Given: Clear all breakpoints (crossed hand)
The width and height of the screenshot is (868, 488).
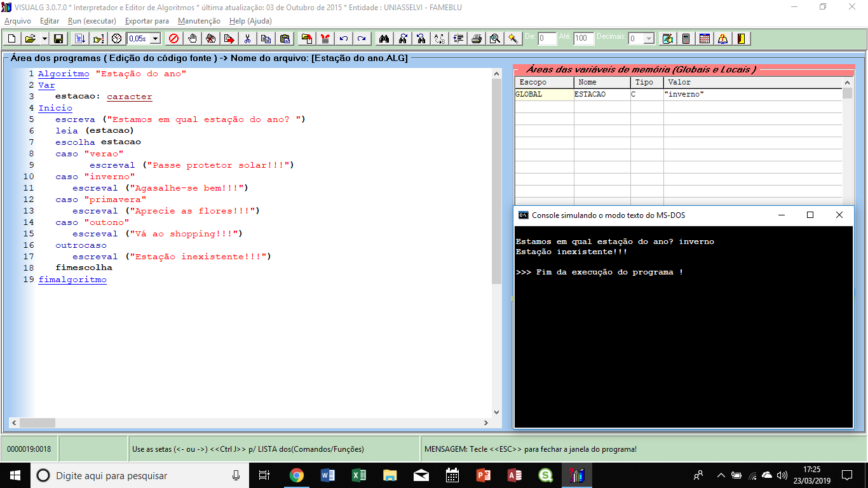Looking at the screenshot, I should click(x=210, y=39).
